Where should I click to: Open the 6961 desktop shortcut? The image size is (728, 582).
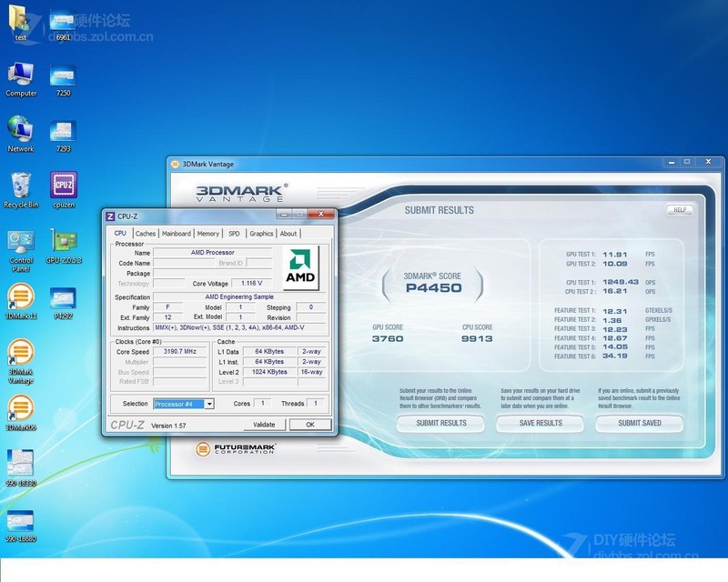tap(63, 25)
